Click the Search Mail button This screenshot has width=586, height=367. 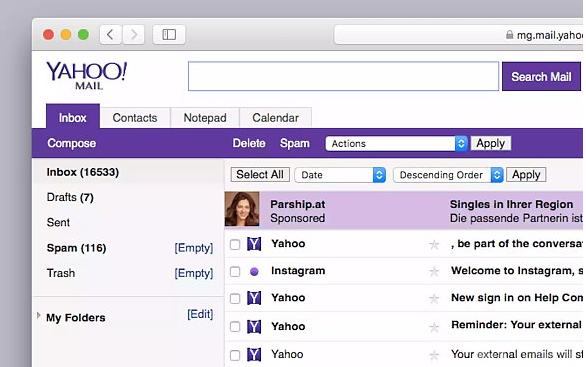click(541, 76)
